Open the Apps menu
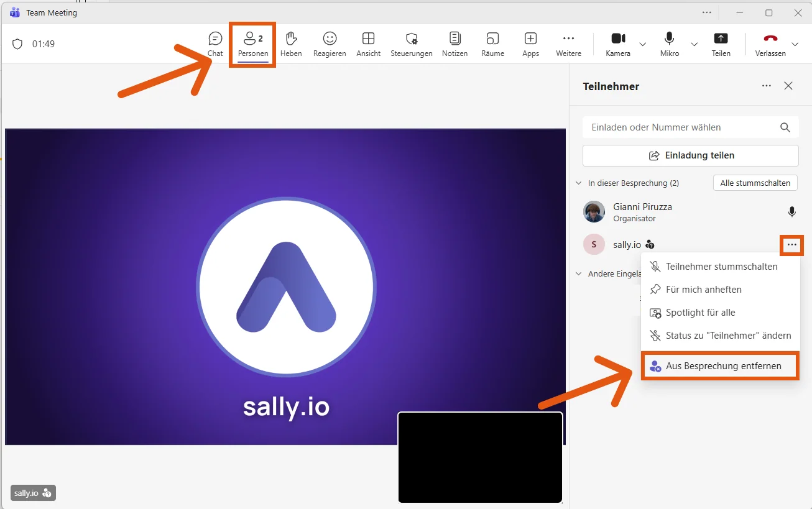The height and width of the screenshot is (509, 812). pyautogui.click(x=530, y=44)
